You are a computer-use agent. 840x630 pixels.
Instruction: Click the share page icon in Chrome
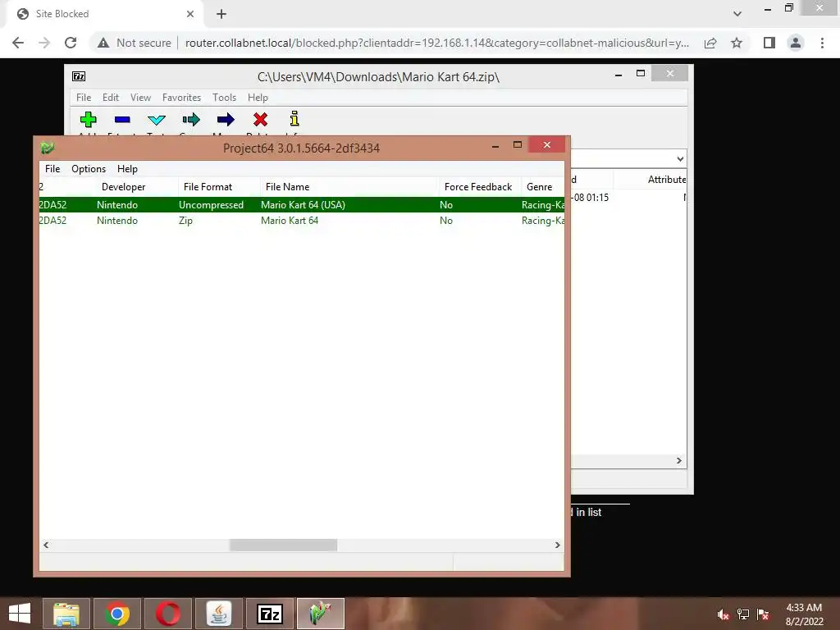tap(710, 43)
